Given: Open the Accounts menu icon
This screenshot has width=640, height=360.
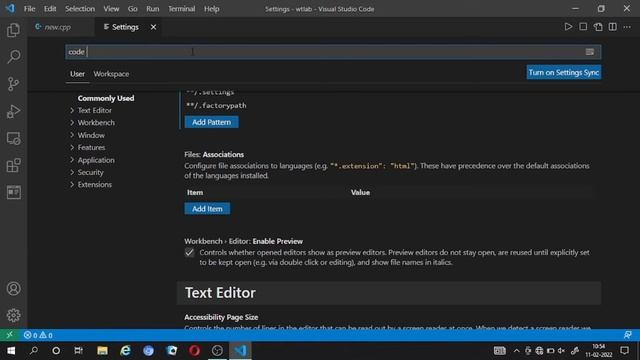Looking at the screenshot, I should coord(13,289).
